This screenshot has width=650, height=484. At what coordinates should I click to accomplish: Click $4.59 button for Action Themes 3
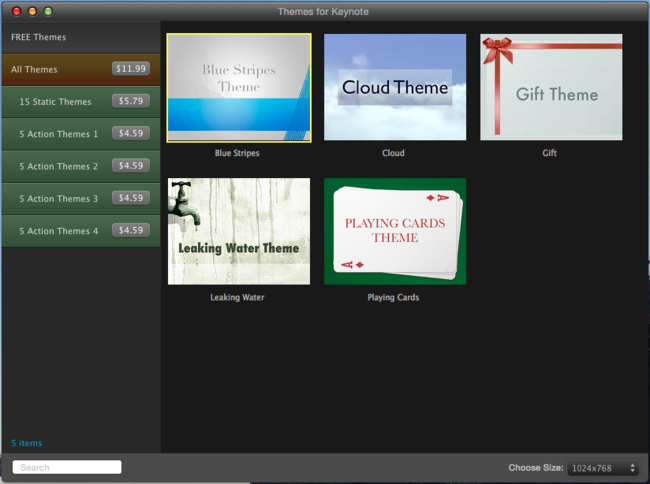point(131,198)
